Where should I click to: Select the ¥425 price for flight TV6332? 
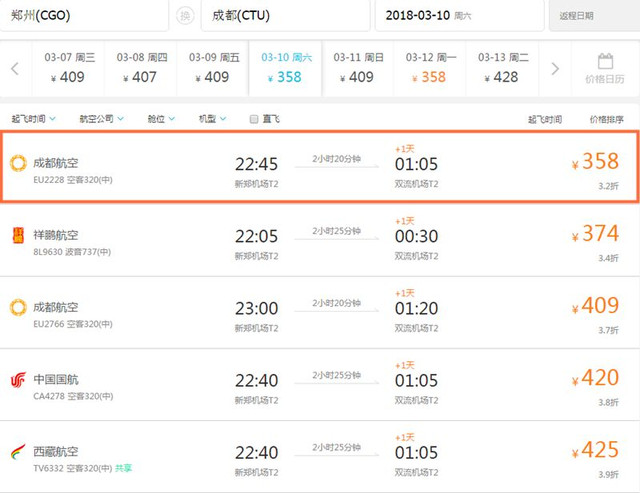596,450
